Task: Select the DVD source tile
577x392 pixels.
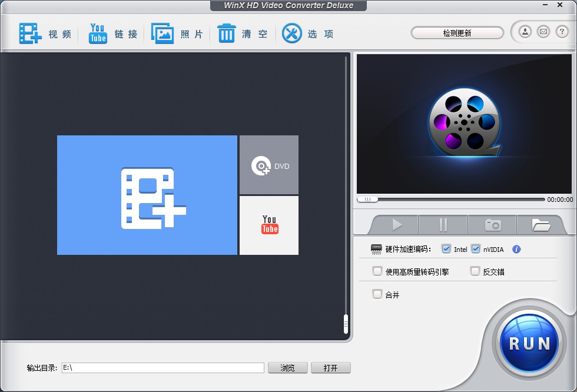Action: point(268,165)
